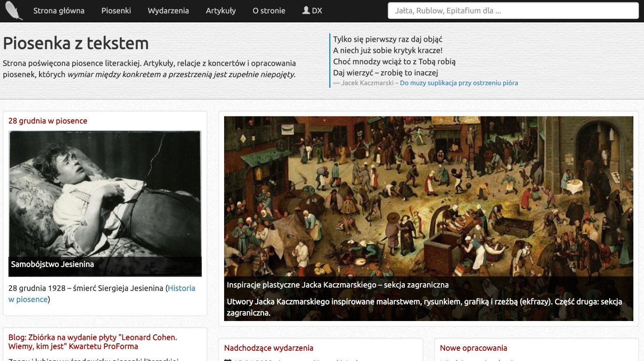The height and width of the screenshot is (361, 644).
Task: Click the user icon beside DX
Action: pos(306,10)
